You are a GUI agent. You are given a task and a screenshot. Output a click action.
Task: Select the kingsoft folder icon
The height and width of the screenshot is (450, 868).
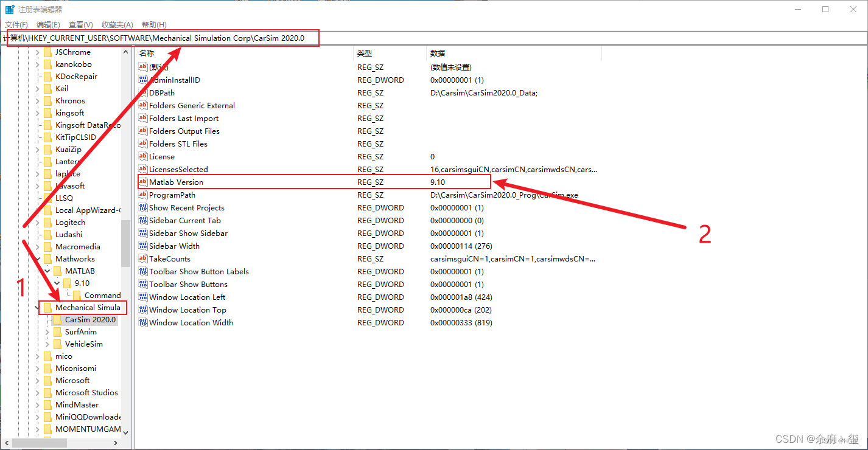click(47, 112)
